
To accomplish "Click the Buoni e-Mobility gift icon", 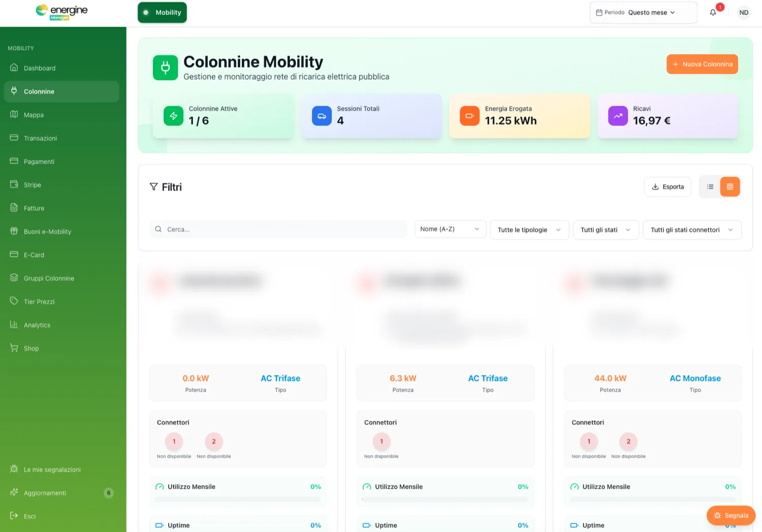I will (x=14, y=231).
